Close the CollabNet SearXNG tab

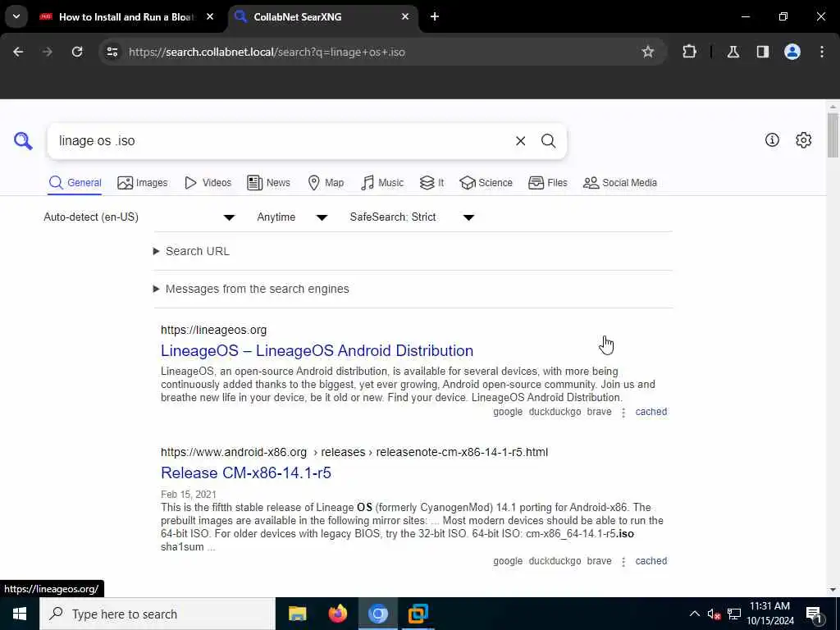405,16
